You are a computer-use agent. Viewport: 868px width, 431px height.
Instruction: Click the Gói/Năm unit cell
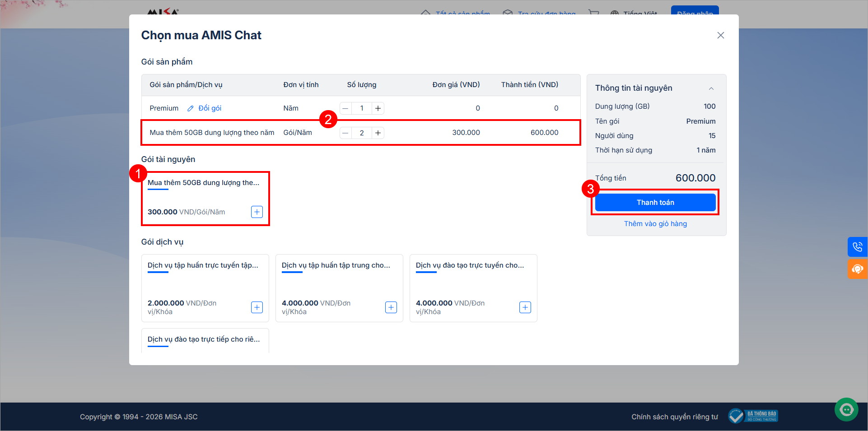coord(298,133)
